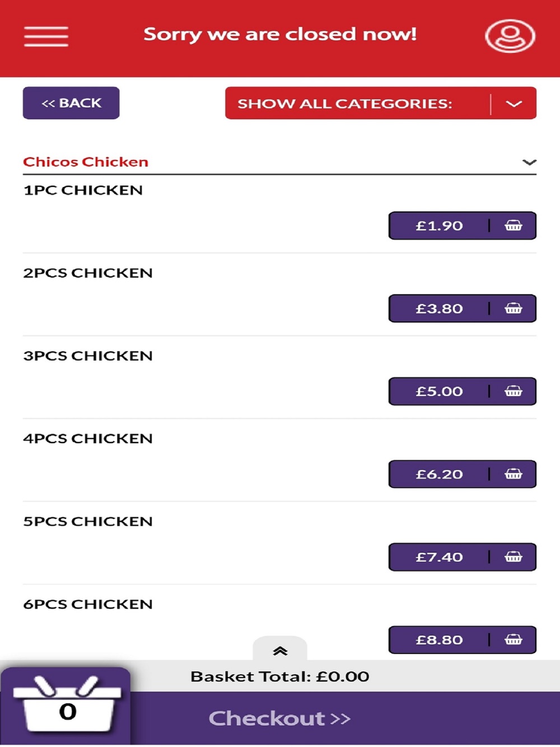
Task: Choose the 6PCS CHICKEN menu item
Action: pos(88,604)
